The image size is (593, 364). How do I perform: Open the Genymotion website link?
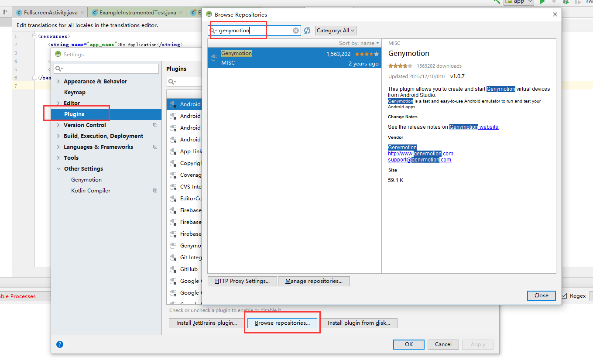(x=474, y=127)
